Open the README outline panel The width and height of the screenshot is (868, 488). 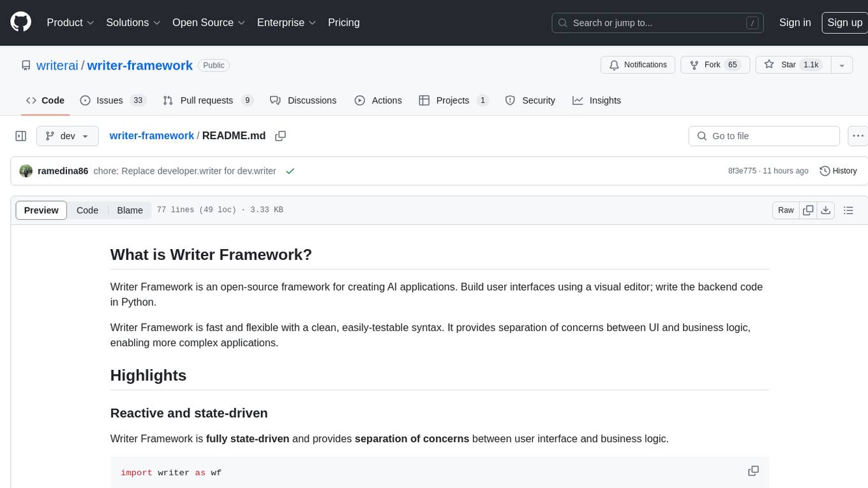point(848,210)
